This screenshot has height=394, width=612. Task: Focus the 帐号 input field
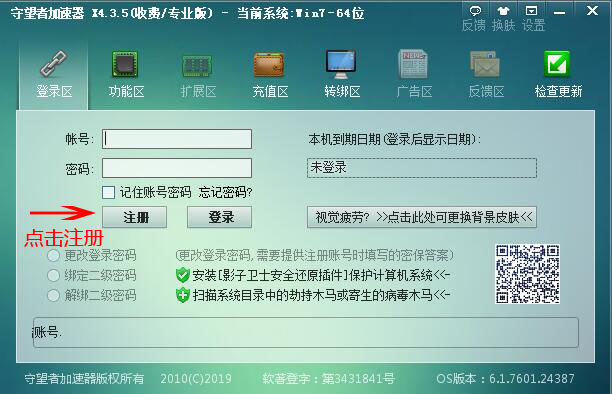coord(177,139)
